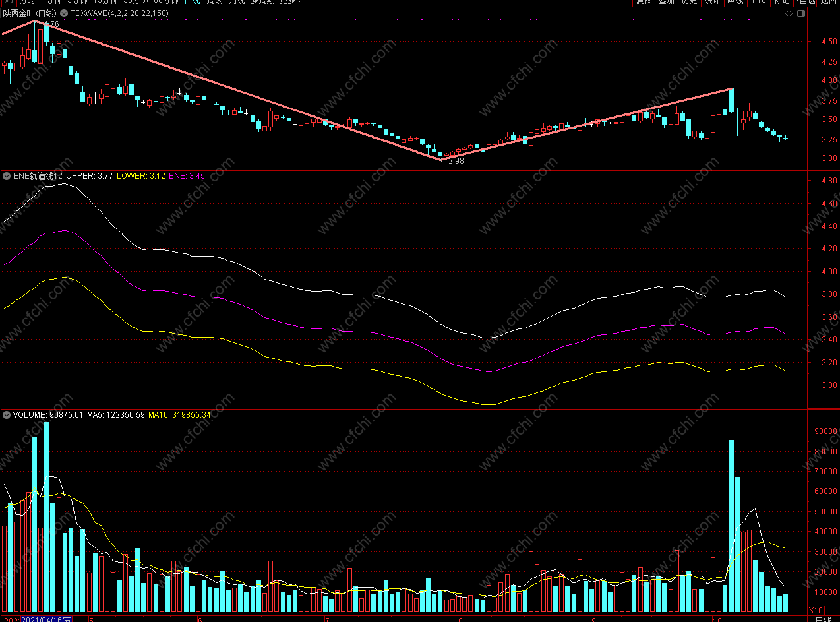This screenshot has height=622, width=840.
Task: Select the descending pink wave line
Action: pos(237,90)
